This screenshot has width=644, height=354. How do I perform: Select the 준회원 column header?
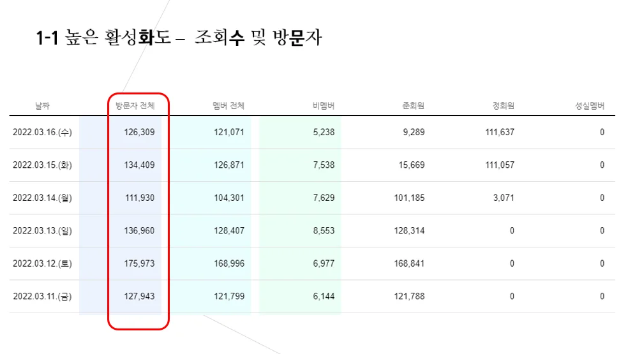pos(413,106)
